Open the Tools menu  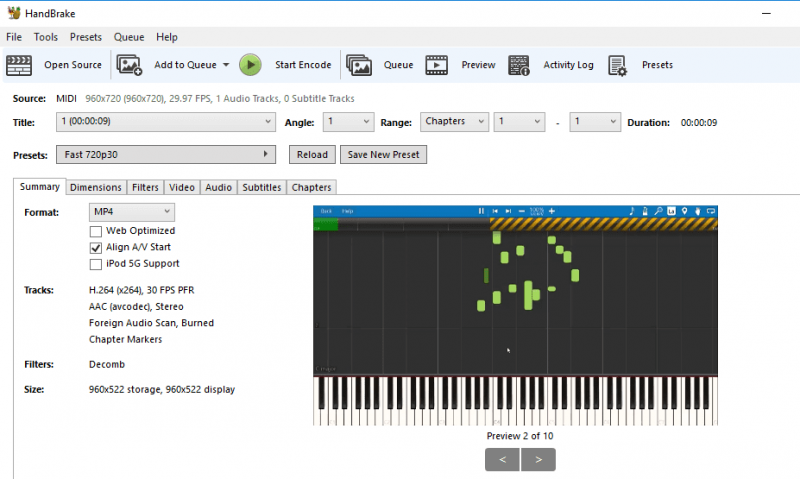tap(46, 37)
